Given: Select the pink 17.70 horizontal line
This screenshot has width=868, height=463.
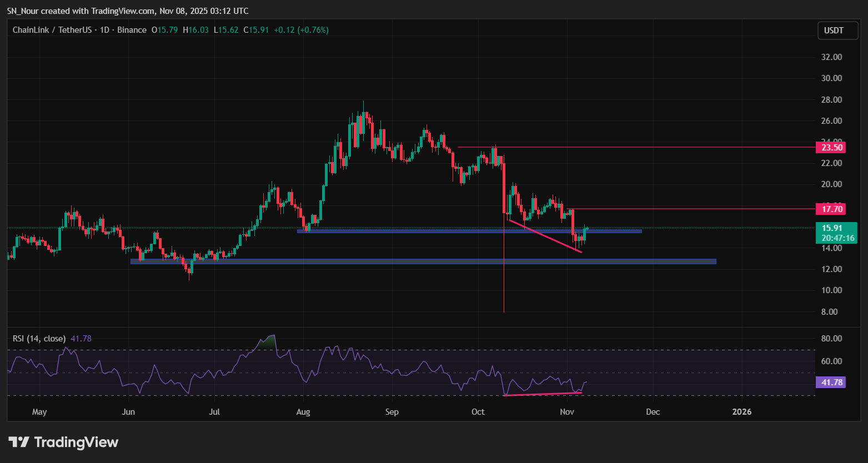Looking at the screenshot, I should (x=690, y=209).
